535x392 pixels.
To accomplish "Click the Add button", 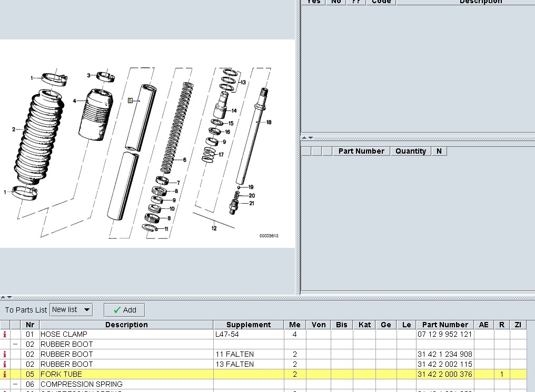I will point(124,310).
